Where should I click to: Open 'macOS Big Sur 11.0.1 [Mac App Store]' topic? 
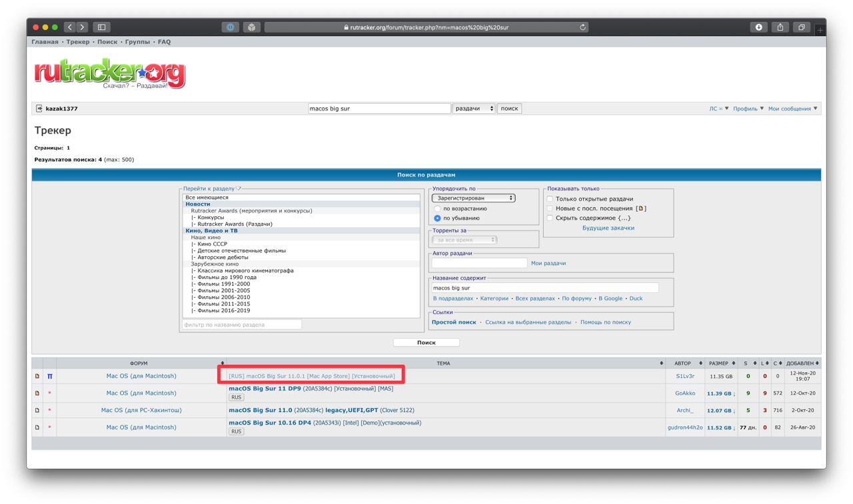tap(312, 376)
